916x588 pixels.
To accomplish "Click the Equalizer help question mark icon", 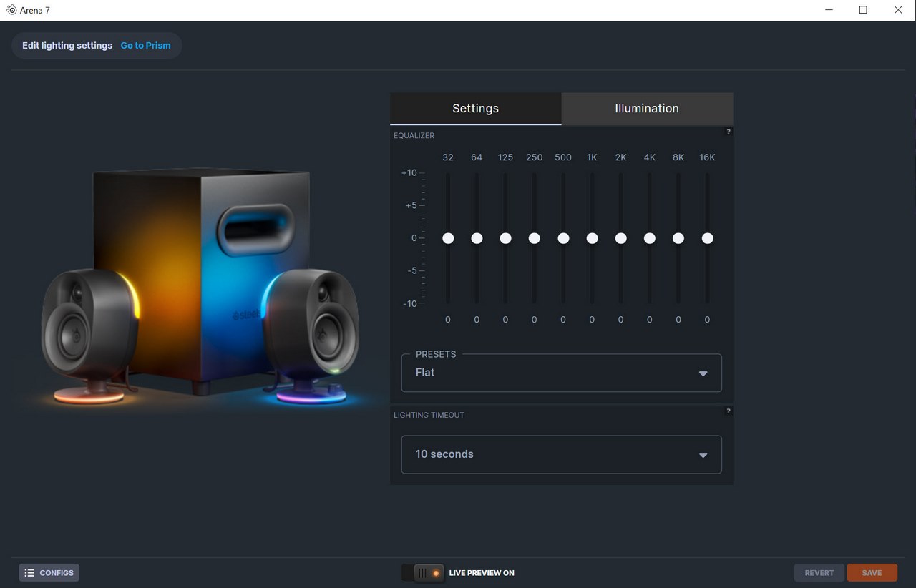I will pos(729,132).
